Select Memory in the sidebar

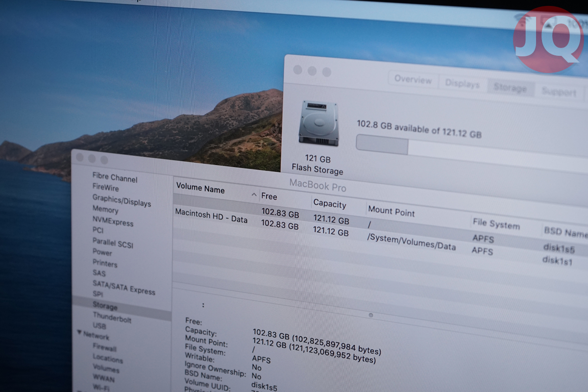coord(105,209)
